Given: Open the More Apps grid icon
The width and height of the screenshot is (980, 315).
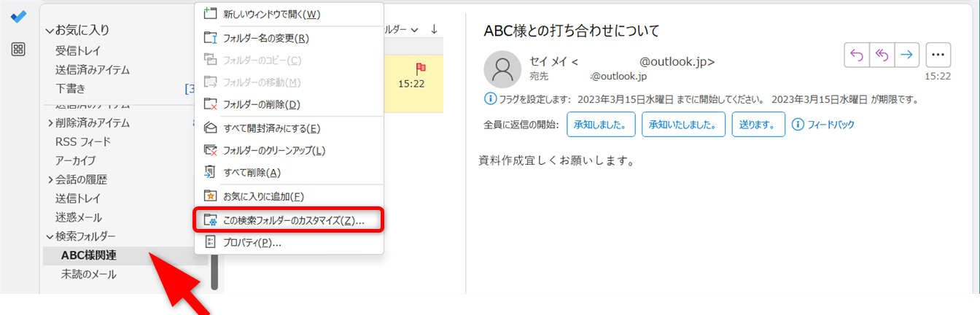Looking at the screenshot, I should [19, 49].
